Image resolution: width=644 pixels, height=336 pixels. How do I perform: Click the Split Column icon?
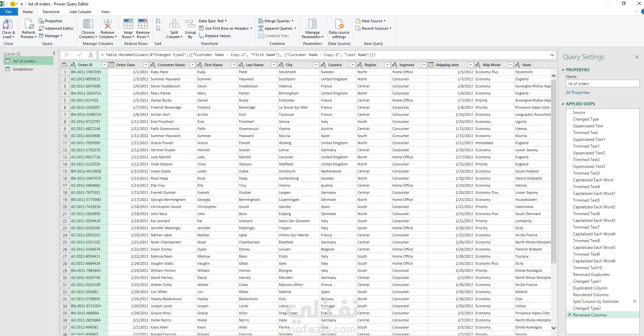[174, 24]
